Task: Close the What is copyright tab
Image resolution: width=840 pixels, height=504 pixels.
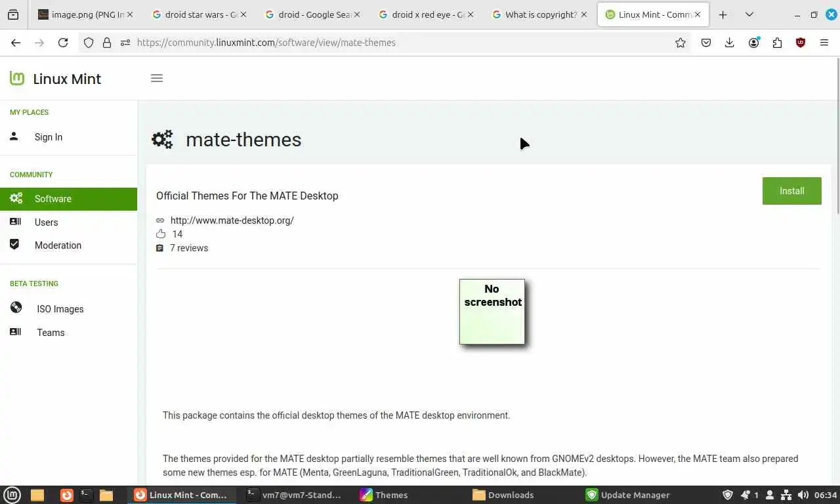Action: click(x=583, y=14)
